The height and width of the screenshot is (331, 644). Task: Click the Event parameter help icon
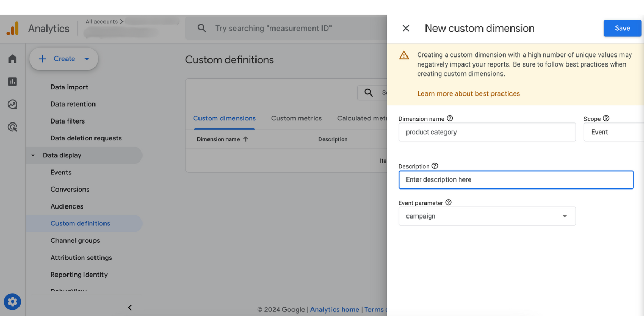[448, 202]
